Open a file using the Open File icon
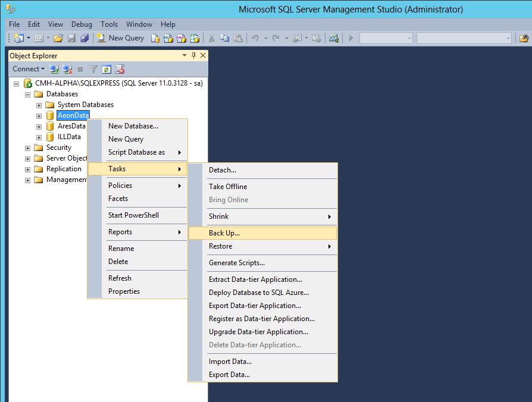532x402 pixels. pyautogui.click(x=57, y=37)
